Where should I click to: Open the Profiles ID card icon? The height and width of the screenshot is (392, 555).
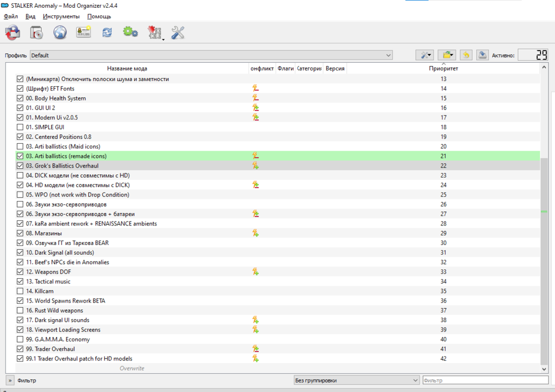83,33
